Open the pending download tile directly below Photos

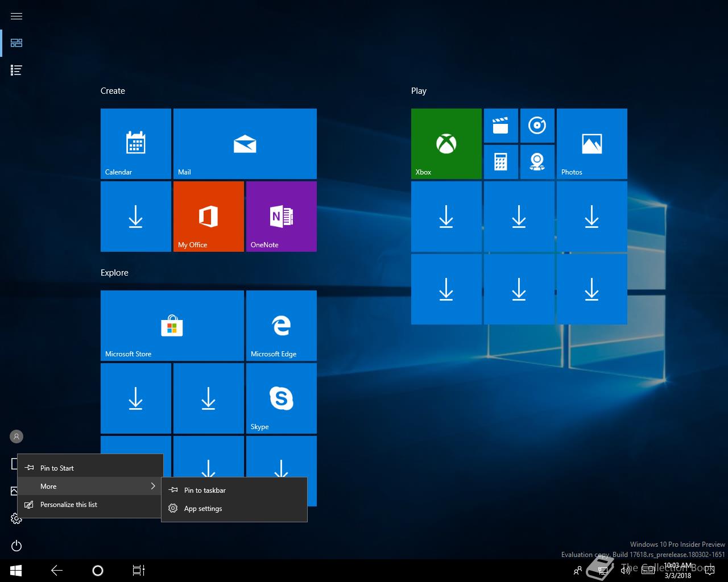[592, 217]
